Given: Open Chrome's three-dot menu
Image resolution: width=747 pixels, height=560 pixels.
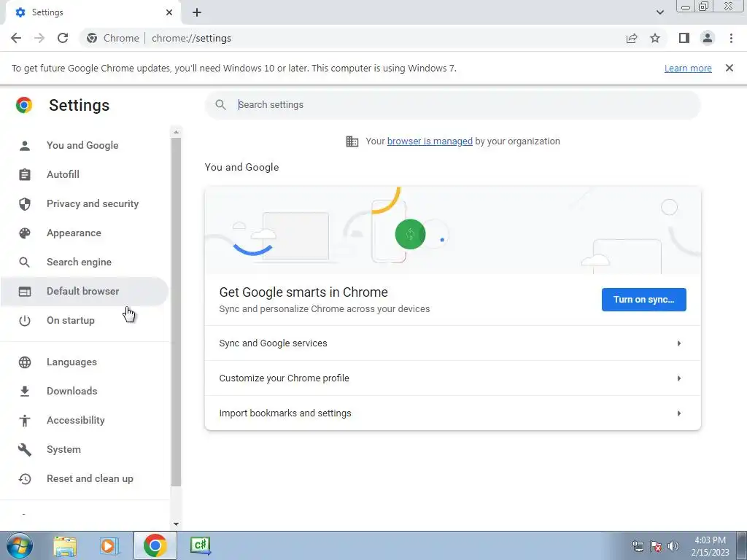Looking at the screenshot, I should [731, 38].
